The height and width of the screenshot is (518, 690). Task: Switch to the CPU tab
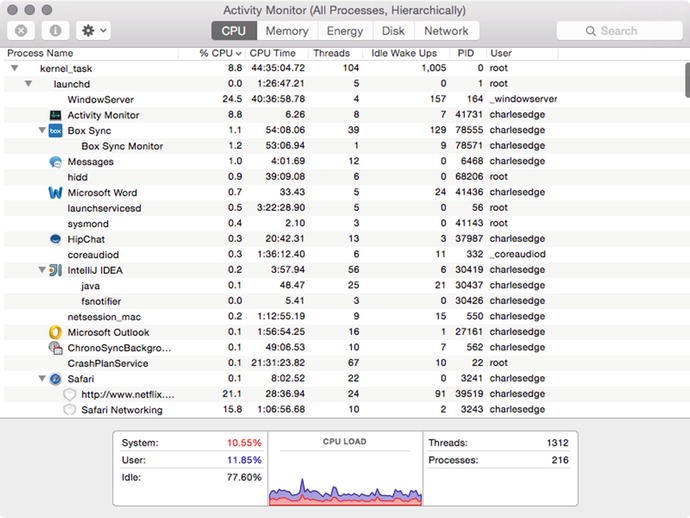coord(234,31)
